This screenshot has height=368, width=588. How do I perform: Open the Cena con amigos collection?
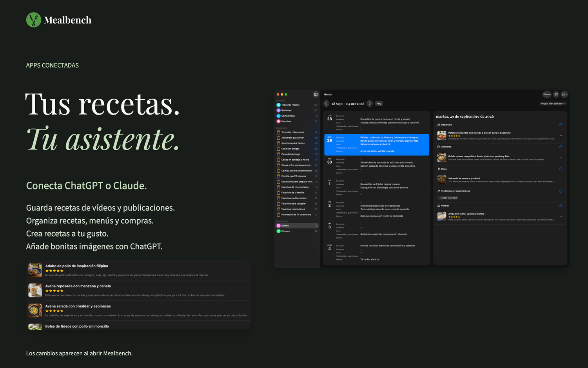(x=297, y=149)
